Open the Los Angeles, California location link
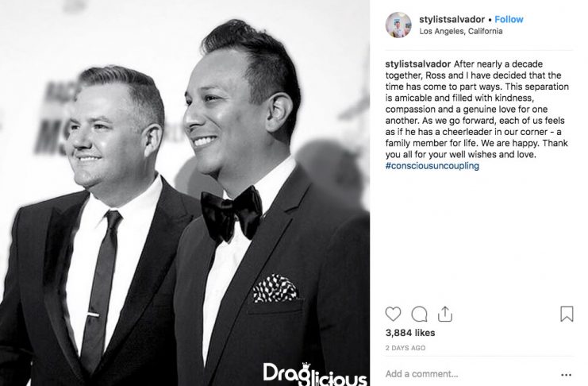The height and width of the screenshot is (386, 588). tap(461, 31)
